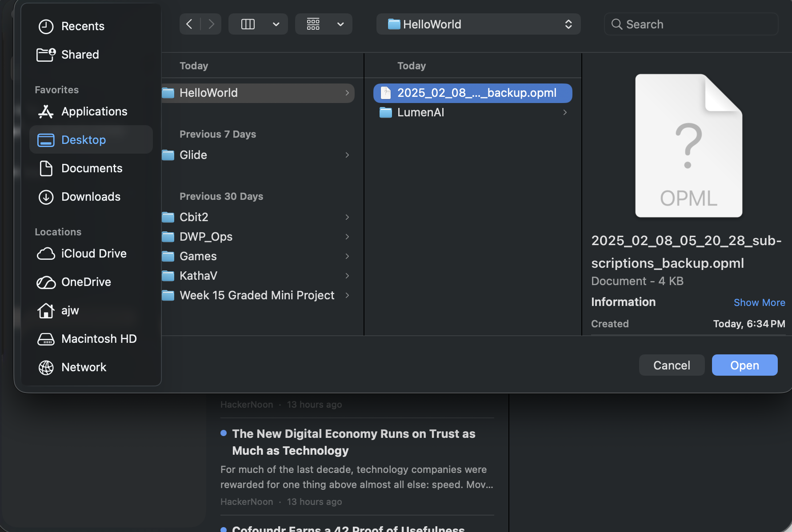792x532 pixels.
Task: Go back with the left chevron button
Action: point(190,24)
